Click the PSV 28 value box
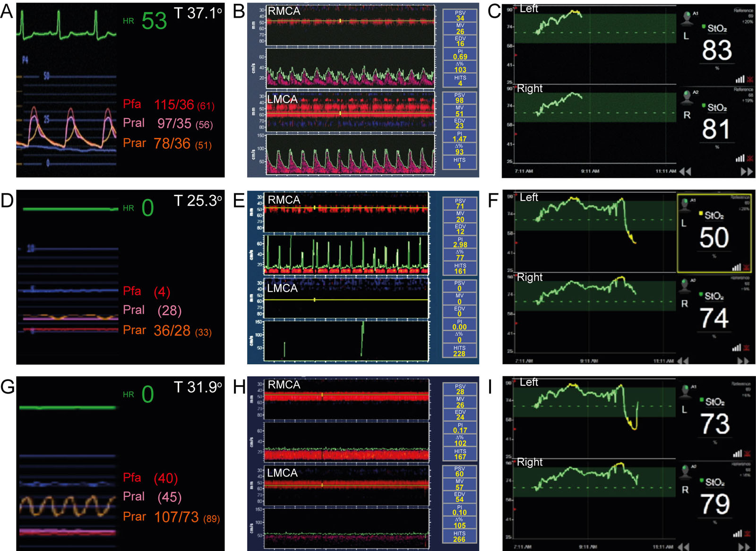756x551 pixels. click(460, 389)
